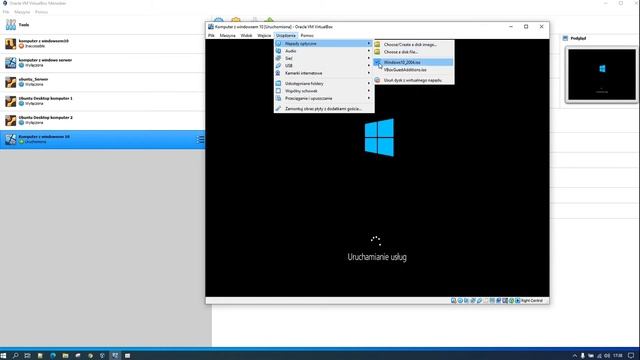The image size is (640, 360).
Task: Click the audio icon in VM status bar
Action: 467,301
